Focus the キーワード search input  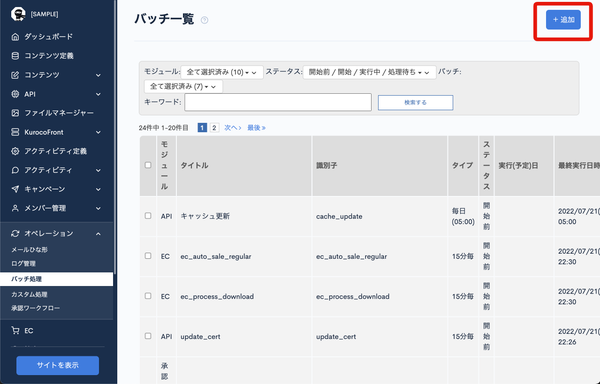tap(278, 103)
